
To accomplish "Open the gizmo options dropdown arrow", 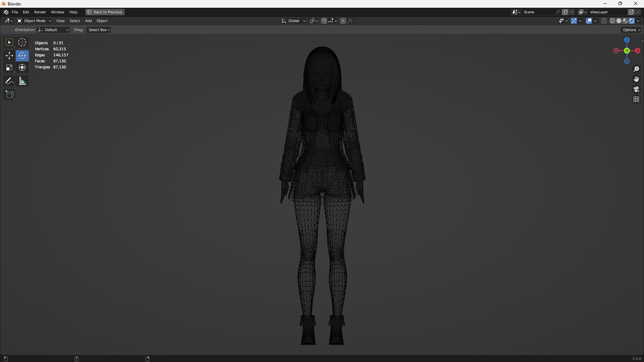I will click(580, 21).
